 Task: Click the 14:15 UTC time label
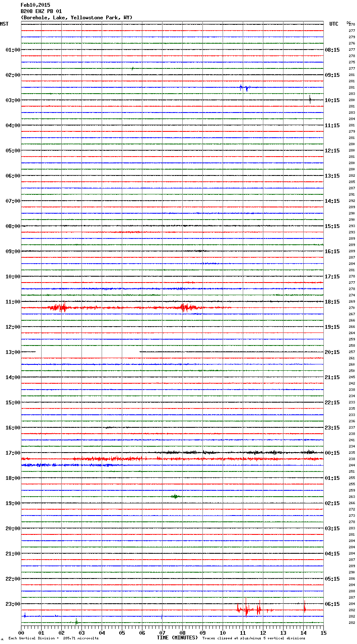click(x=332, y=201)
